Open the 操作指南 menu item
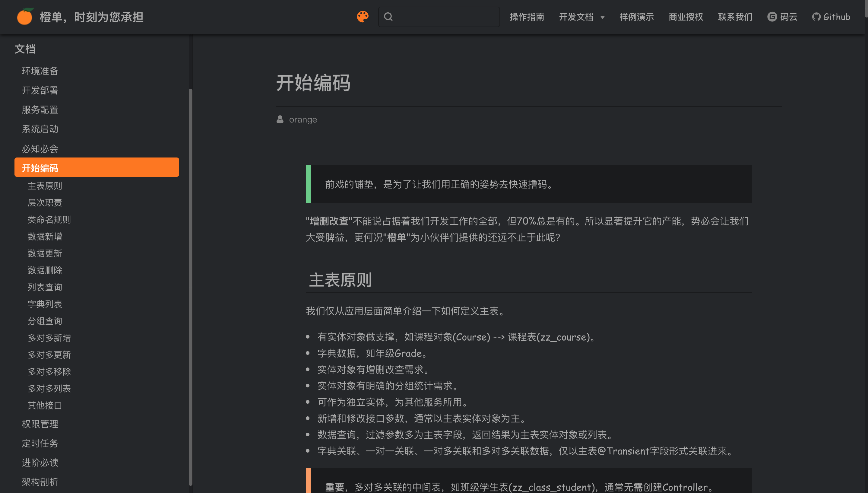 point(527,17)
